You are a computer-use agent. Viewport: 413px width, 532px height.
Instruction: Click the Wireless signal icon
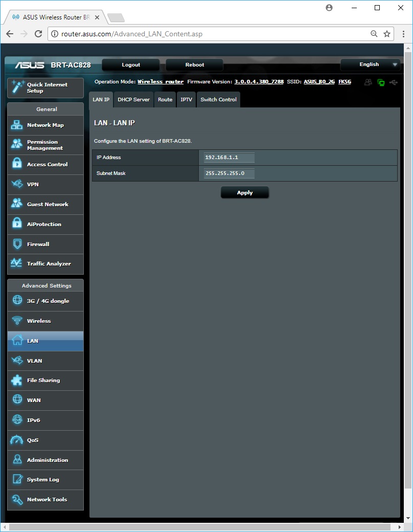17,321
